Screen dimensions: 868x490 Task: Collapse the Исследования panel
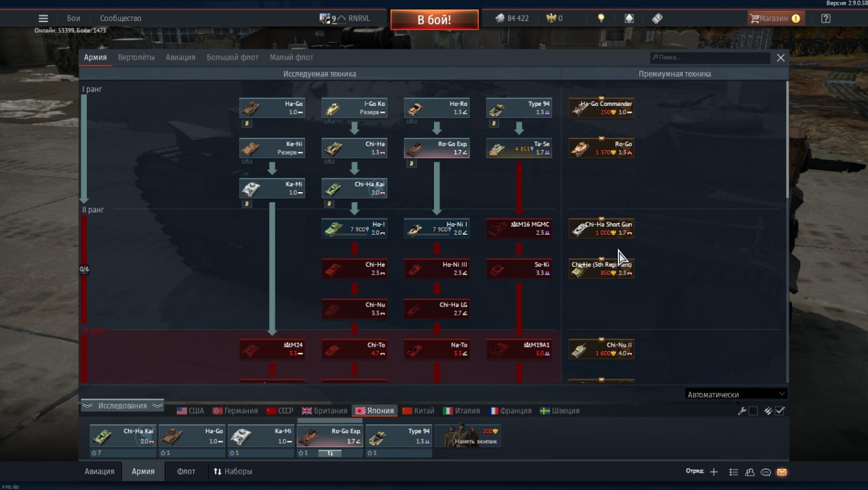click(x=122, y=405)
